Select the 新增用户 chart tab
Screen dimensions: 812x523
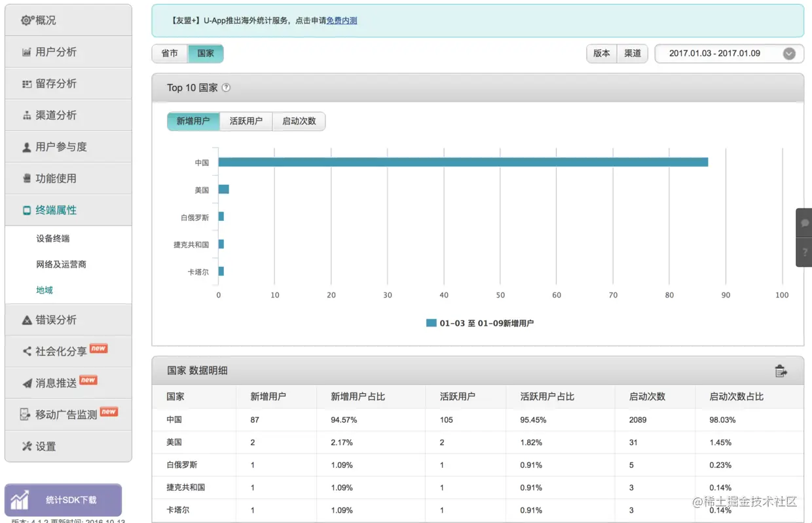click(193, 121)
